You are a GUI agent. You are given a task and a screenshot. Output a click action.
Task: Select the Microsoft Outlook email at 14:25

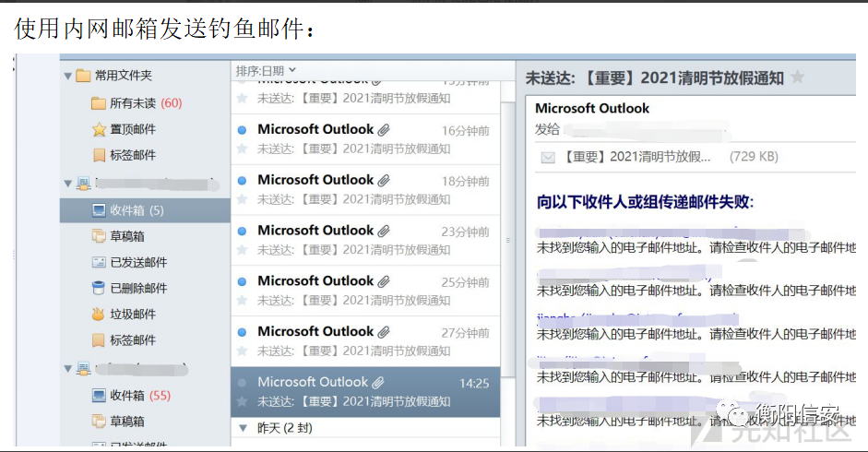[365, 392]
